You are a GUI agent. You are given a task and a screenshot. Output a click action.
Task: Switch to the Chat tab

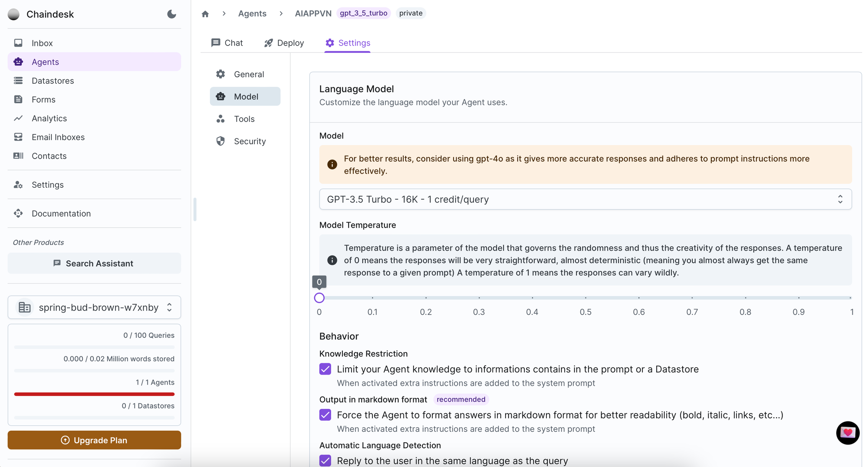(x=227, y=42)
